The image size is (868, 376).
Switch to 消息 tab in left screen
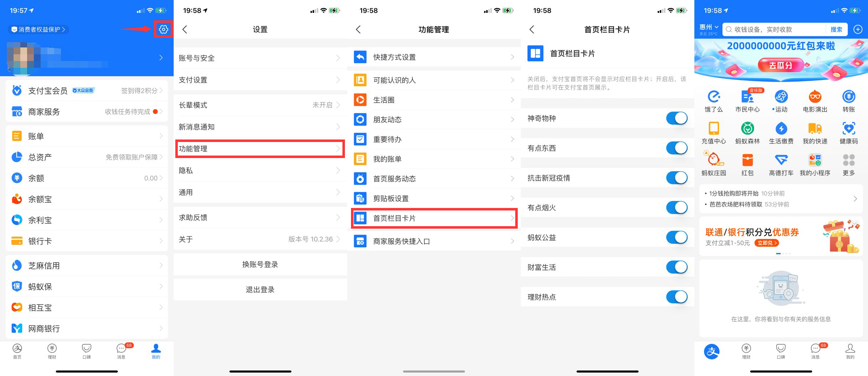pos(122,351)
